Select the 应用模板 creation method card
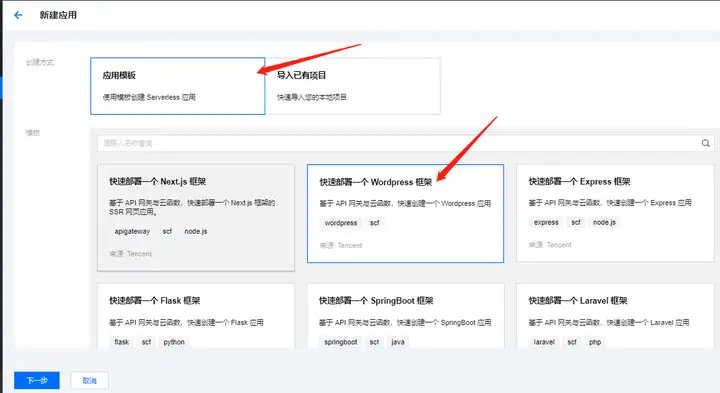Image resolution: width=720 pixels, height=393 pixels. 178,86
